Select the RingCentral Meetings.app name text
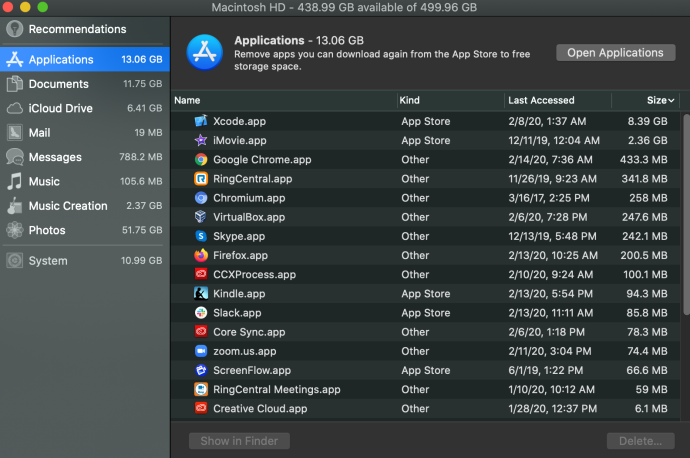The image size is (690, 458). 277,390
